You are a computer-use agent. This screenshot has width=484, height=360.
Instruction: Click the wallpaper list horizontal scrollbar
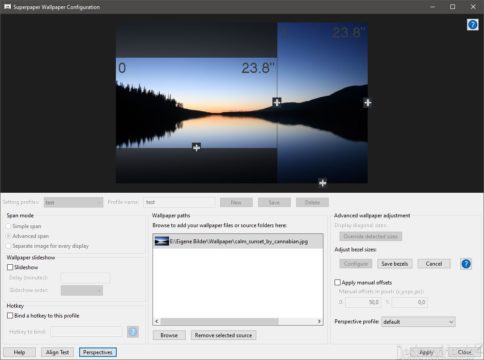coord(238,321)
